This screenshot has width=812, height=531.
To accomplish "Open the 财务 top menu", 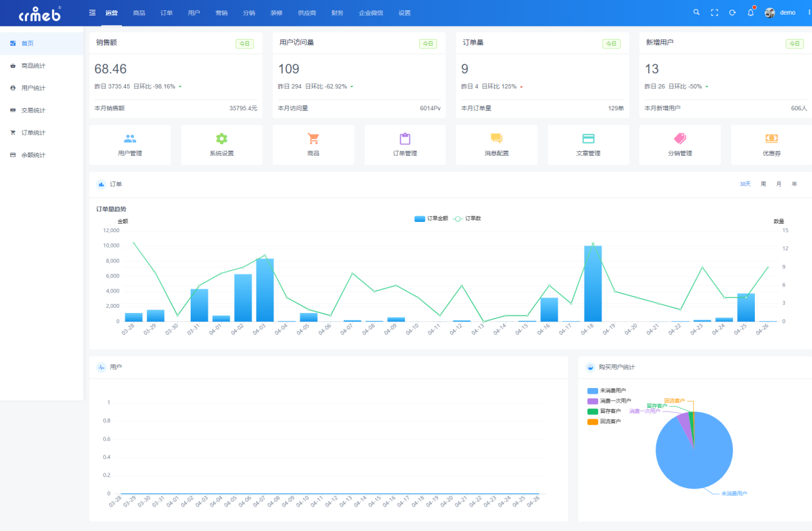I will 338,13.
